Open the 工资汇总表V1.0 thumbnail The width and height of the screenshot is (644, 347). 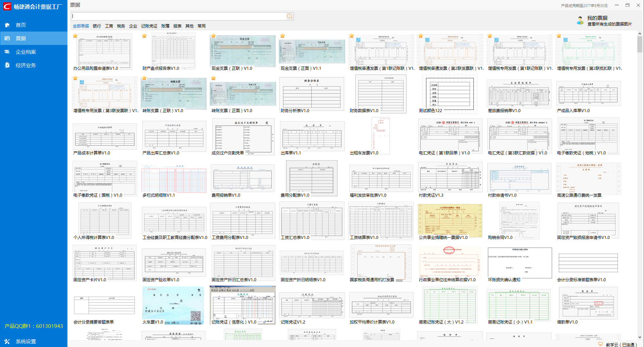coord(312,221)
